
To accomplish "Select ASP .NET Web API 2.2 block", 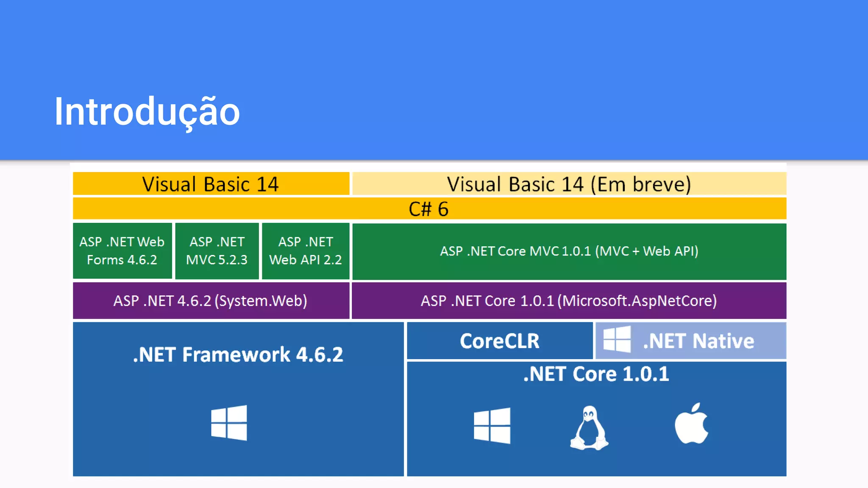I will point(306,251).
